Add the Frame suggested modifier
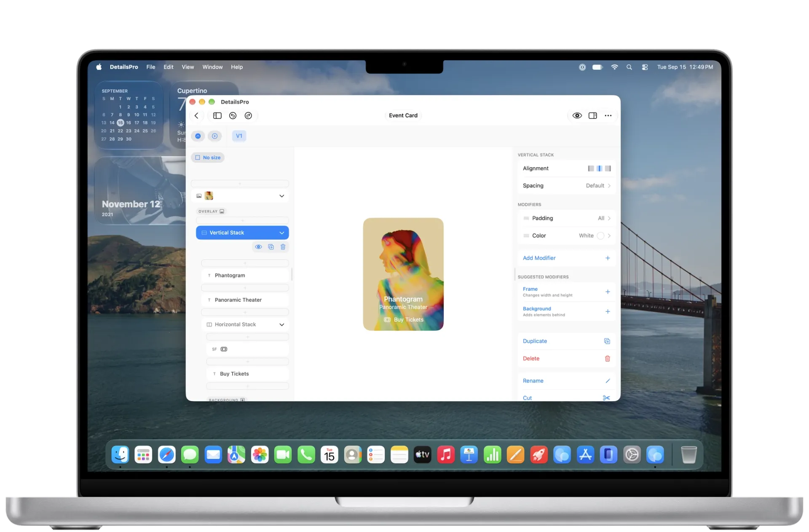 608,291
